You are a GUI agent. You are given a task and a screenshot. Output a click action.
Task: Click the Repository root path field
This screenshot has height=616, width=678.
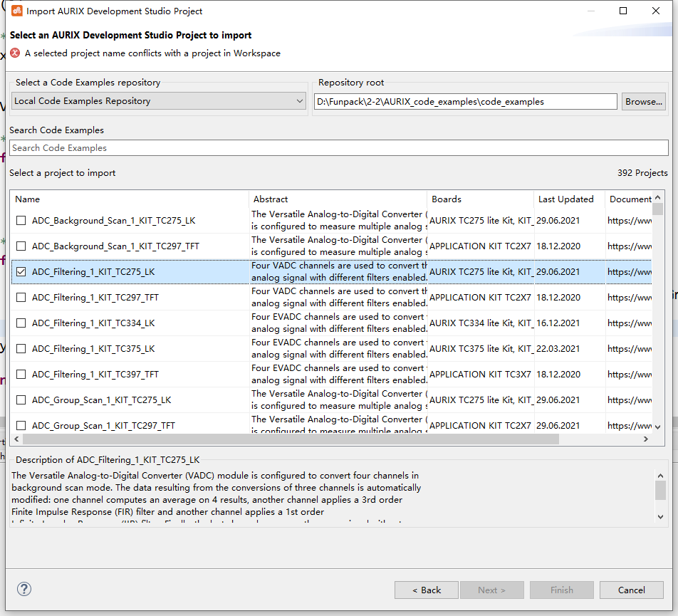tap(465, 102)
